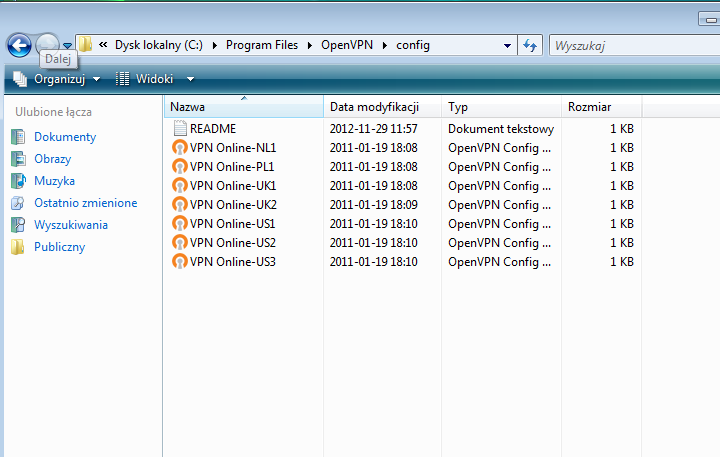The image size is (720, 457).
Task: Select the config breadcrumb segment
Action: pos(413,45)
